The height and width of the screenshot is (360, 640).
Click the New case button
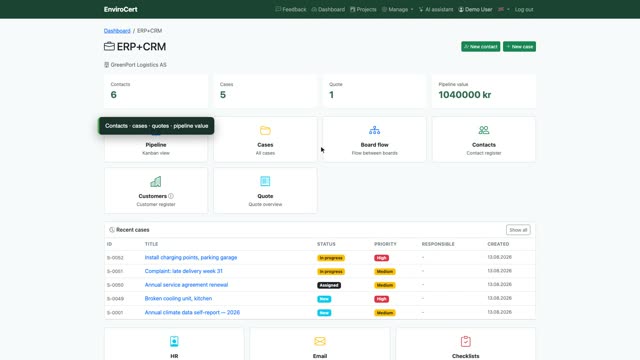pyautogui.click(x=519, y=47)
